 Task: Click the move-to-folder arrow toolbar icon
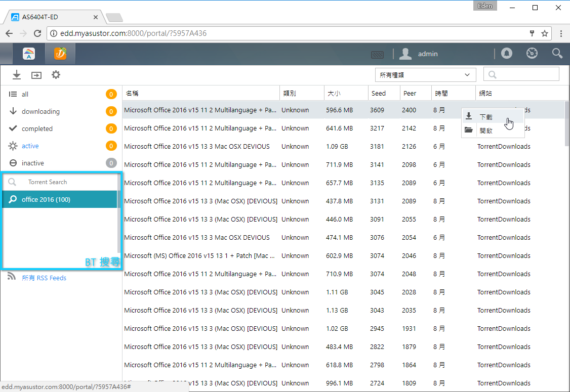coord(36,75)
